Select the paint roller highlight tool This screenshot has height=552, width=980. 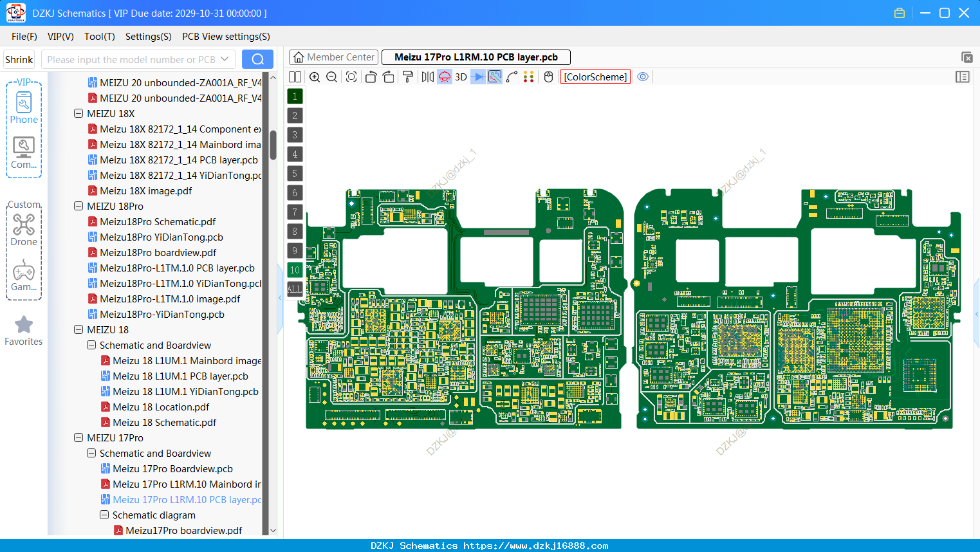pos(407,77)
